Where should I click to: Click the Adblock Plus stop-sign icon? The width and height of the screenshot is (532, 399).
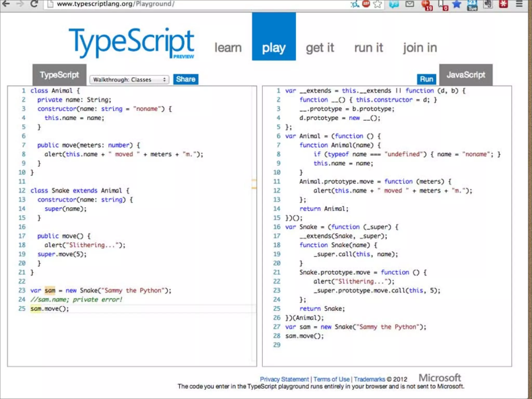366,4
